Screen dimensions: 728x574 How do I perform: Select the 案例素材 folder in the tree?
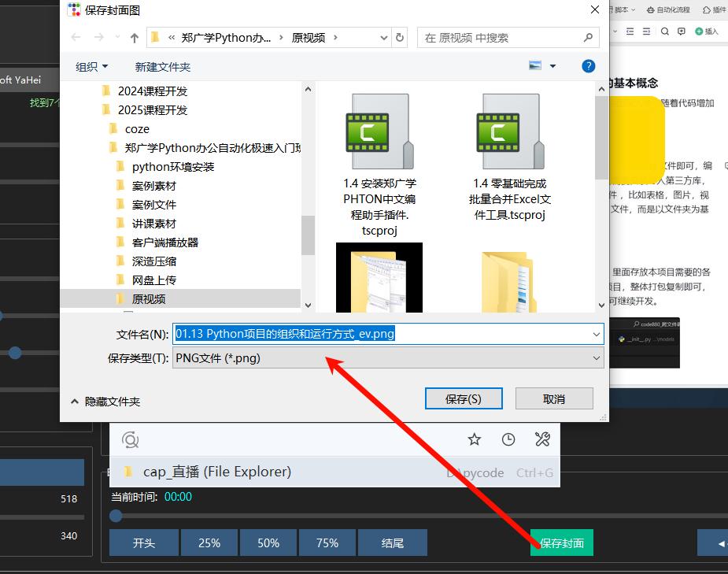tap(153, 186)
